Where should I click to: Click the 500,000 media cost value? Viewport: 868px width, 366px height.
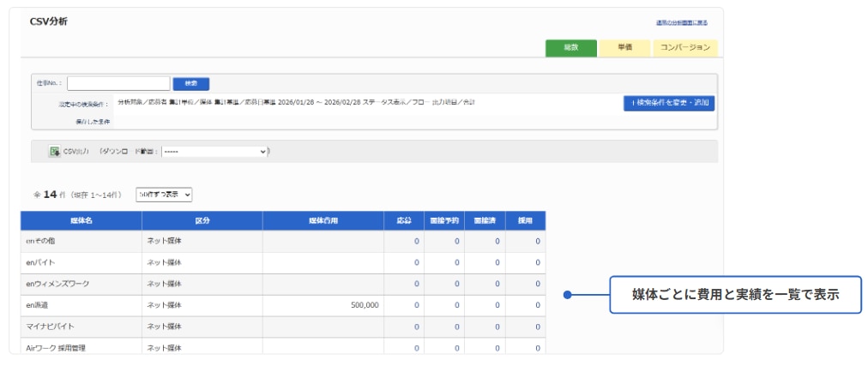point(365,305)
